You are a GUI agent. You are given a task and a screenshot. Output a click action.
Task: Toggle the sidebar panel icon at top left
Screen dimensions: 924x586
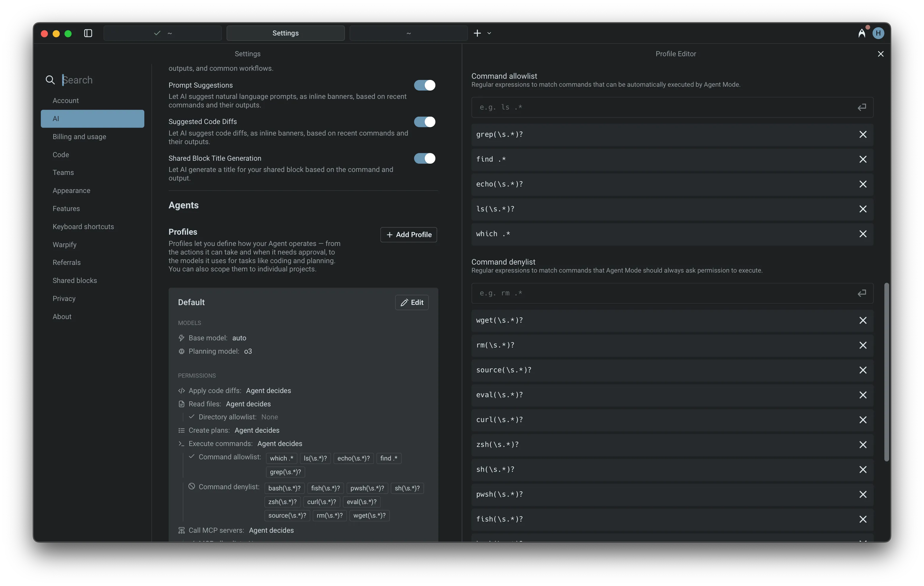pos(88,33)
